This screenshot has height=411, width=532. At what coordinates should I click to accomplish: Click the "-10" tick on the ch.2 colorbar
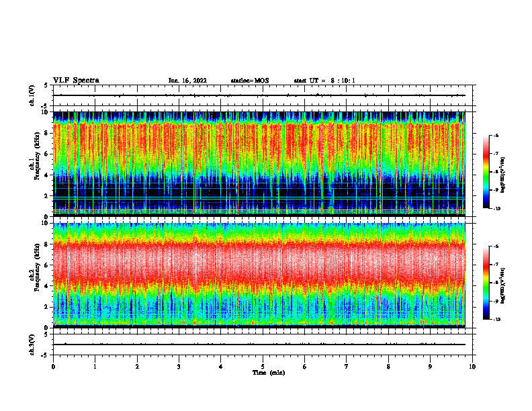(496, 320)
